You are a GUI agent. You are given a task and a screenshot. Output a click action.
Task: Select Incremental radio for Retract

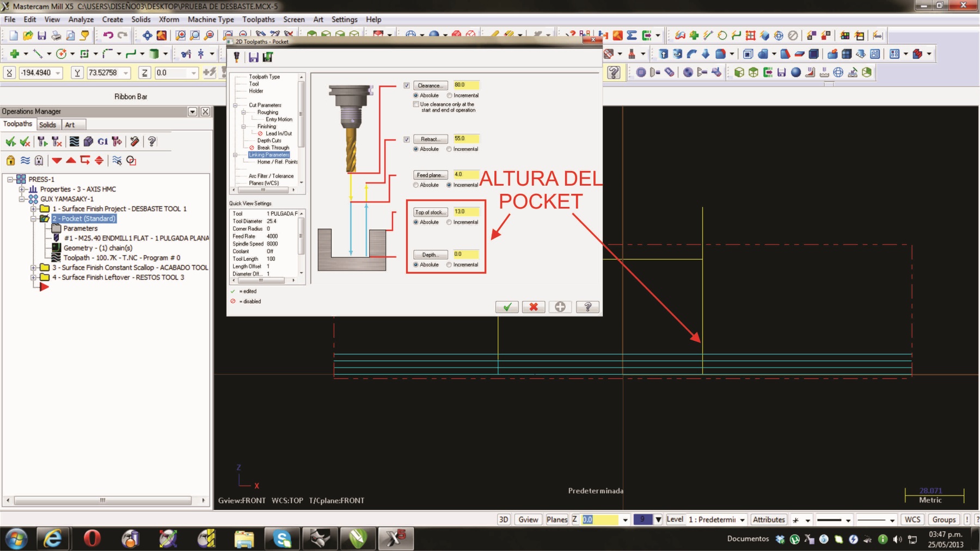[449, 149]
